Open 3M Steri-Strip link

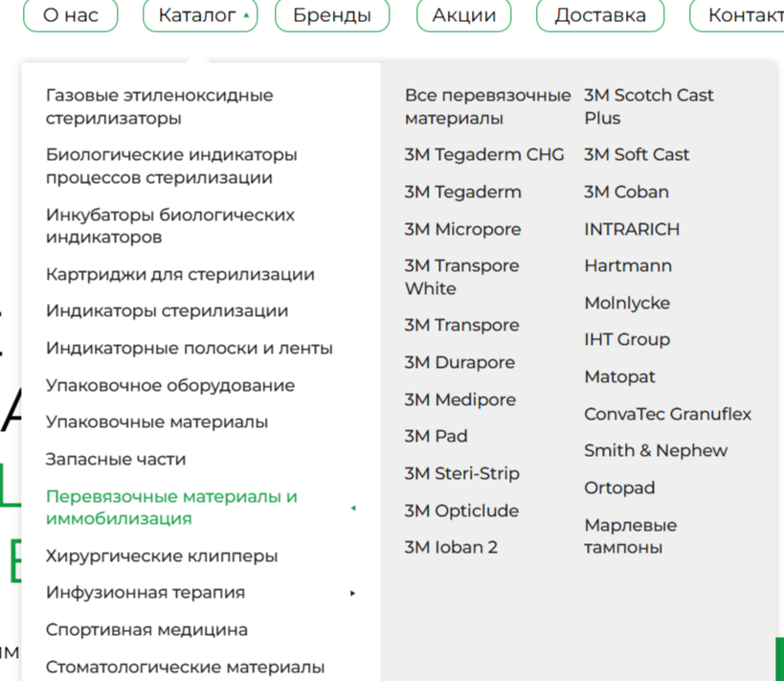tap(461, 473)
